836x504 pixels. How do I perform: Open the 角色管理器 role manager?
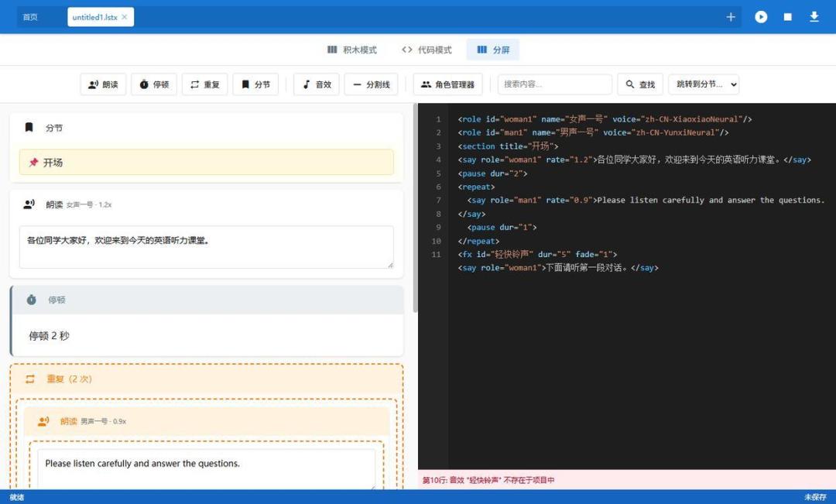click(448, 84)
